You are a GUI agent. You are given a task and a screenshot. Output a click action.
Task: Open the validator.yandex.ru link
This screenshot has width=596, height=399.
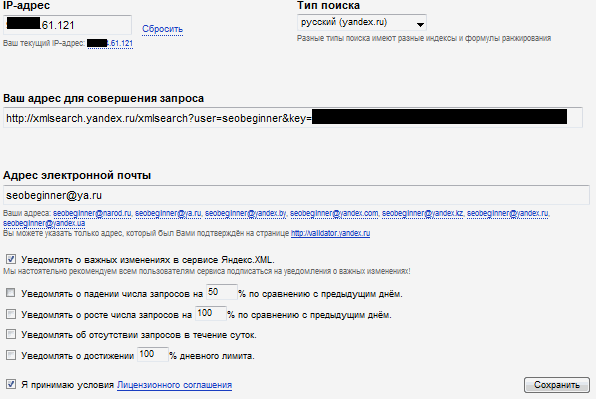[330, 233]
